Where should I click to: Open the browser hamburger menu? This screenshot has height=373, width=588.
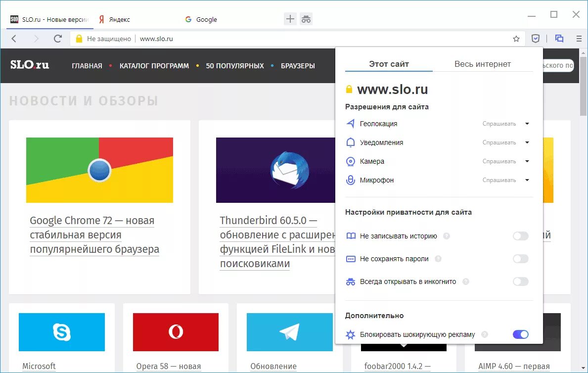(x=579, y=39)
